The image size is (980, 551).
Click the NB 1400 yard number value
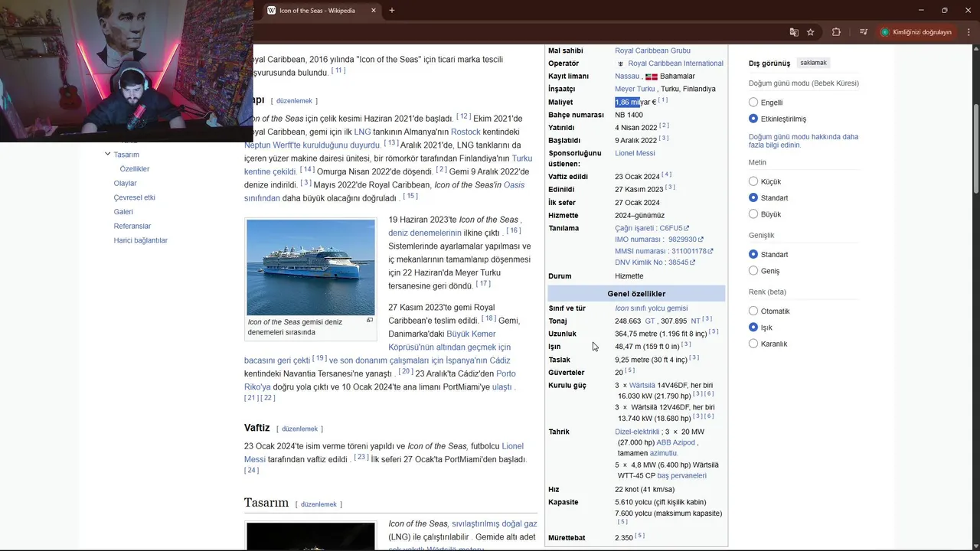pos(629,115)
